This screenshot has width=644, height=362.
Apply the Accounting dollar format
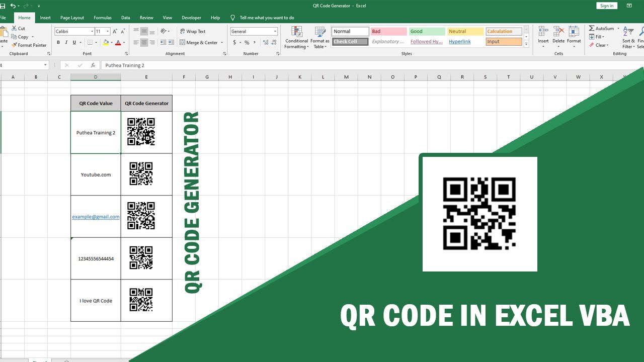(x=234, y=43)
